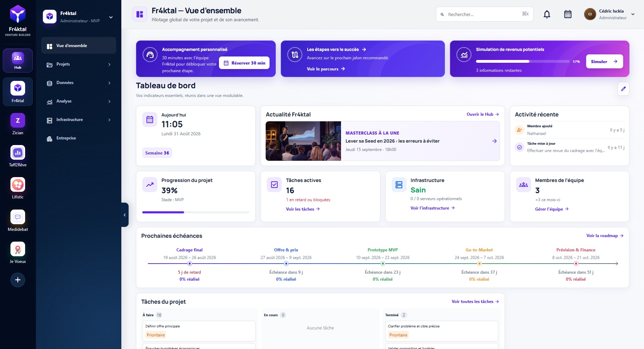644x349 pixels.
Task: Click the overview grid icon beside the page title
Action: [139, 14]
